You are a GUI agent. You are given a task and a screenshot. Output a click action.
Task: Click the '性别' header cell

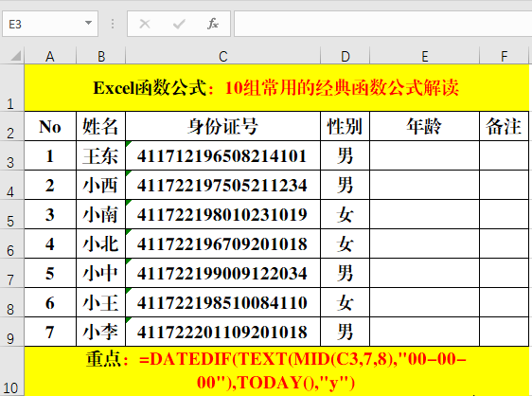(x=346, y=126)
